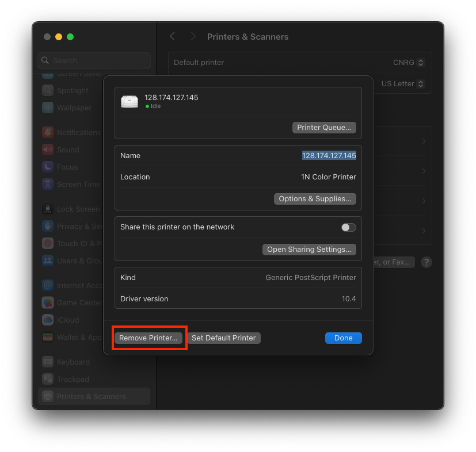Select the Focus moon icon

click(48, 167)
